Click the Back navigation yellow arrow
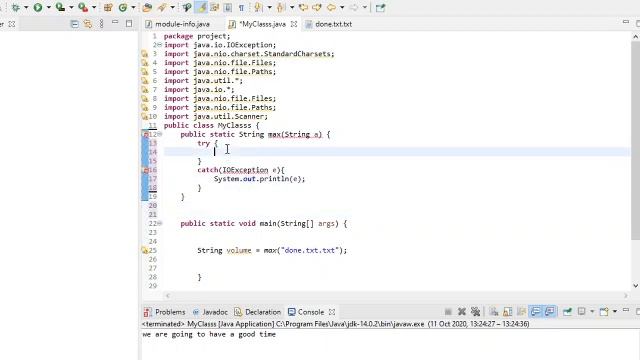 pos(331,7)
